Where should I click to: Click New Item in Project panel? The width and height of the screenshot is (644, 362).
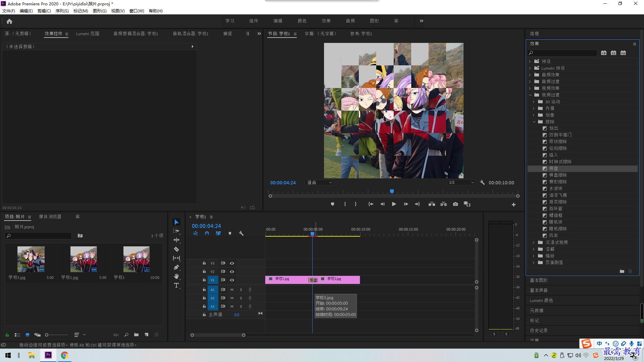pos(147,335)
